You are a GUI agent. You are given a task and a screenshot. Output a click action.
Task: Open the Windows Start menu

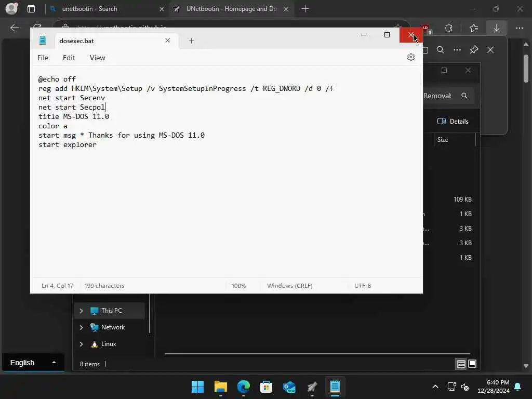(197, 387)
